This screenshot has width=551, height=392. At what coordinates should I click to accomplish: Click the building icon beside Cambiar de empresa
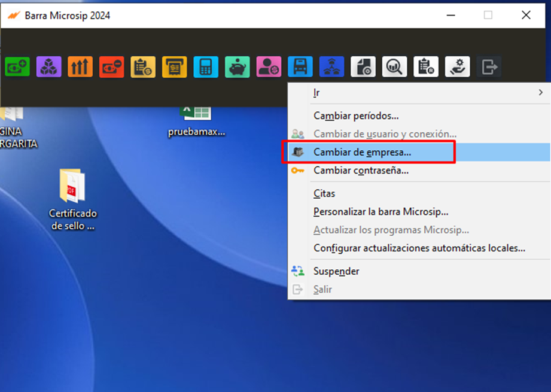(298, 152)
